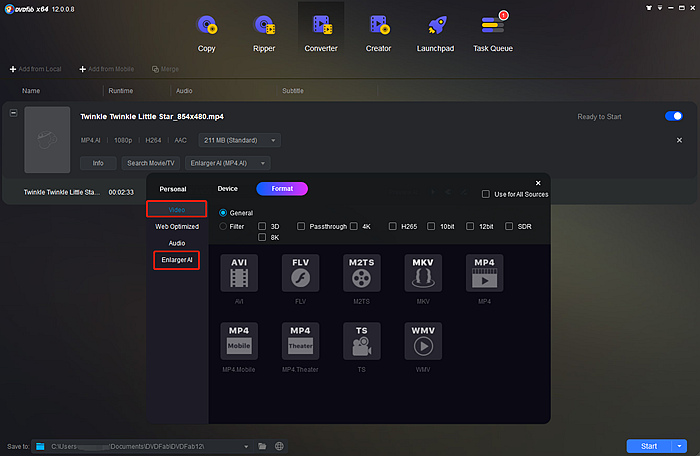Click Add from Mobile
The image size is (700, 456).
point(106,69)
